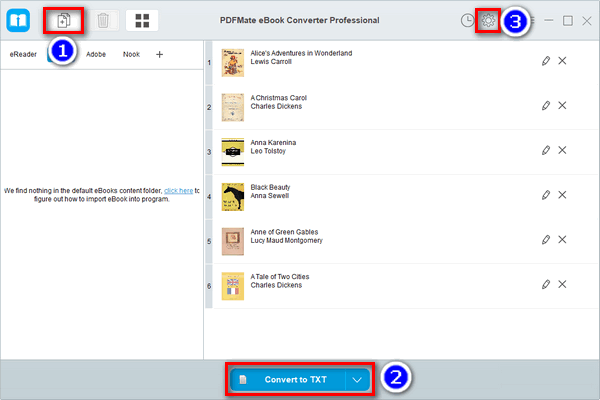Image resolution: width=600 pixels, height=400 pixels.
Task: Remove A Tale of Two Cities from list
Action: pyautogui.click(x=562, y=284)
